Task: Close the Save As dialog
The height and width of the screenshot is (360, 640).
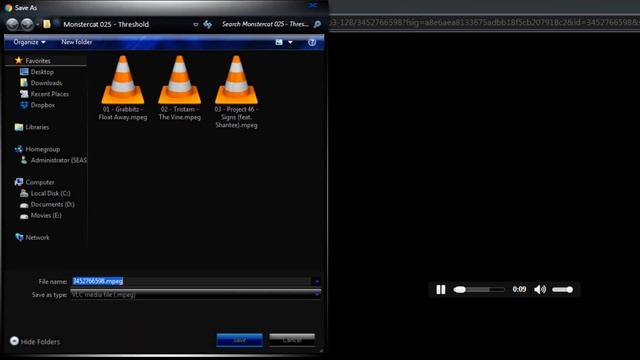Action: point(312,6)
